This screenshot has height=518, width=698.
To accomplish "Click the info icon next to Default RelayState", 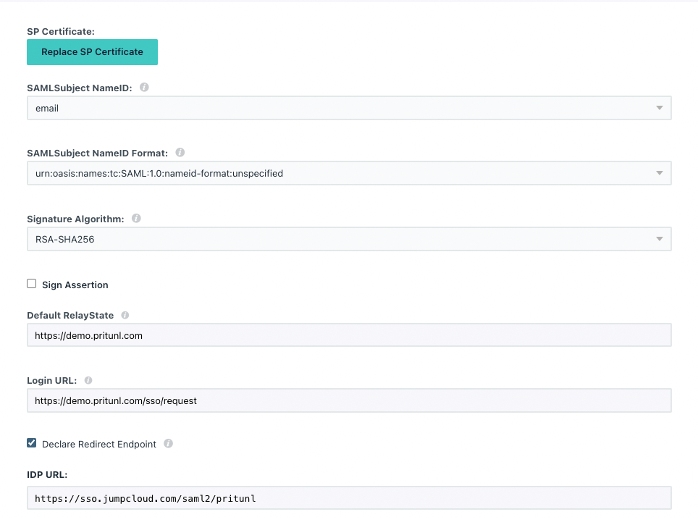I will [x=125, y=315].
